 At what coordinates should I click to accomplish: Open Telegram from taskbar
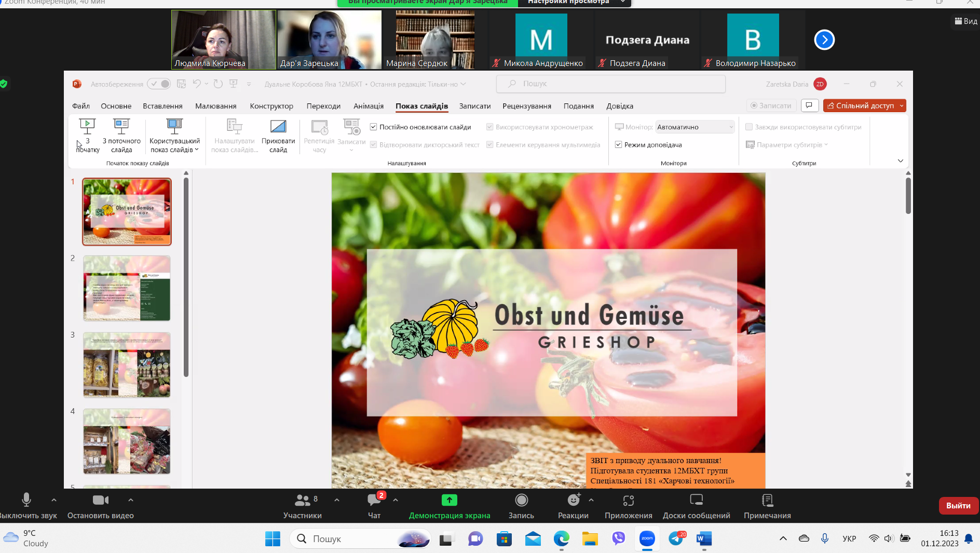click(x=676, y=539)
